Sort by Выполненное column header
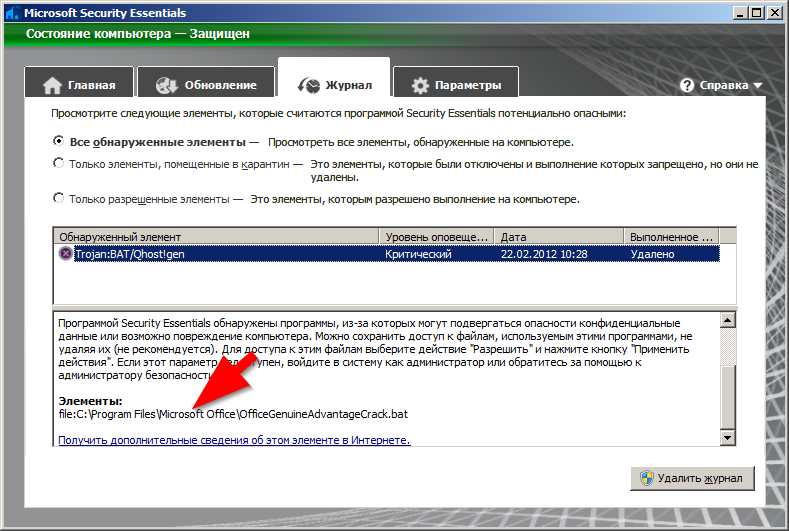This screenshot has height=531, width=789. coord(672,237)
